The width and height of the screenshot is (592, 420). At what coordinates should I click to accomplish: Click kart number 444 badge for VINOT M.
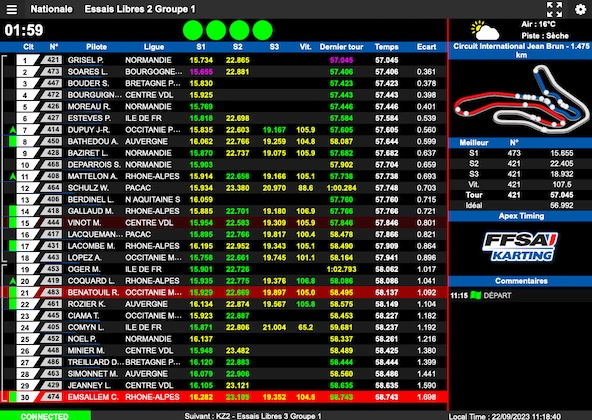(x=53, y=223)
